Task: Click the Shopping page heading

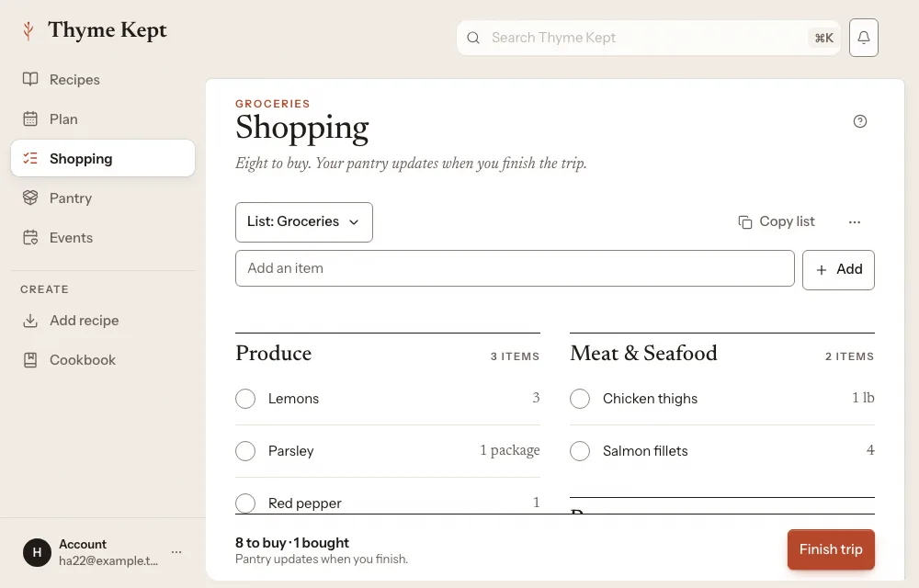Action: pos(301,128)
